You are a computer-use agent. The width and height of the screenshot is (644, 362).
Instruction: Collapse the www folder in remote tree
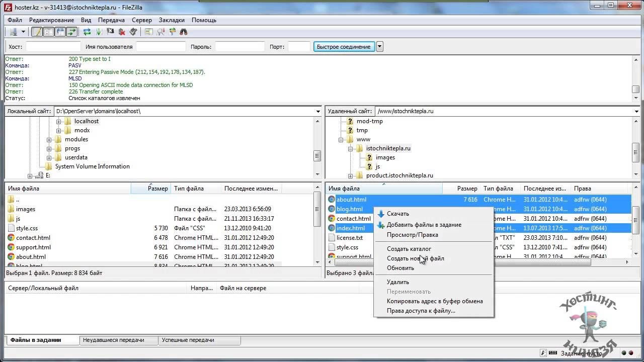(x=341, y=140)
